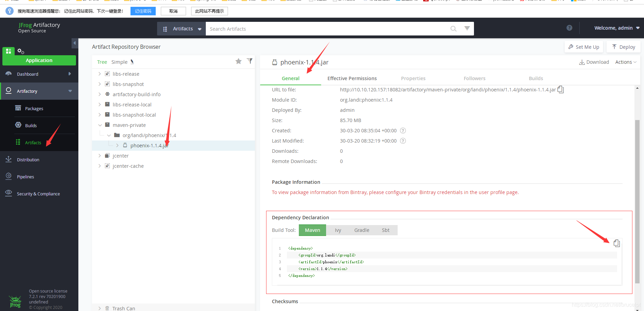This screenshot has height=311, width=644.
Task: Click the libs-release repository icon
Action: click(x=107, y=74)
